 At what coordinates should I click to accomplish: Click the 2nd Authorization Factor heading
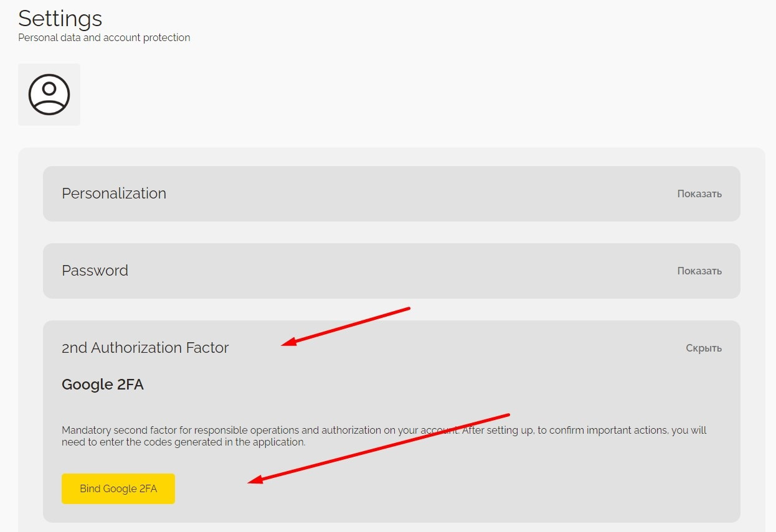pos(145,348)
